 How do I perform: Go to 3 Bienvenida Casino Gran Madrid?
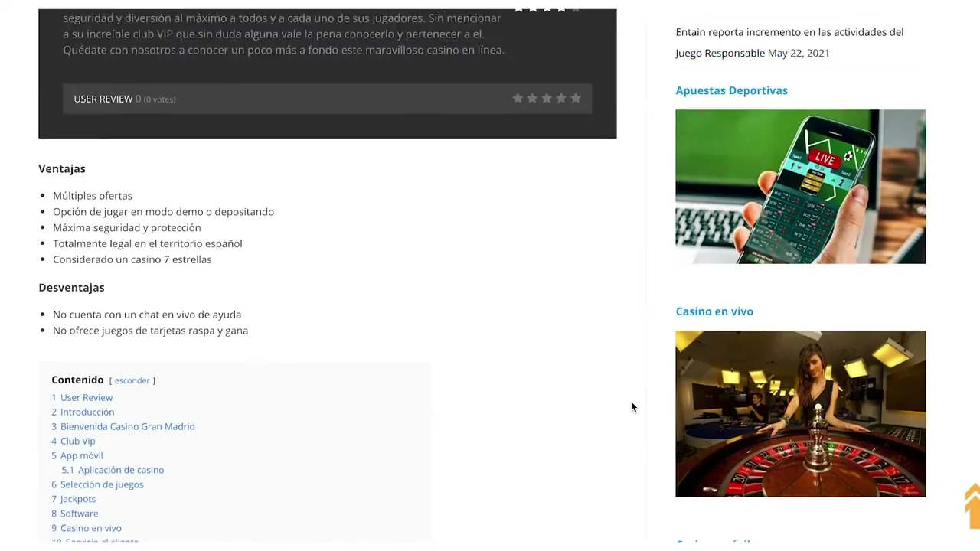[x=123, y=426]
